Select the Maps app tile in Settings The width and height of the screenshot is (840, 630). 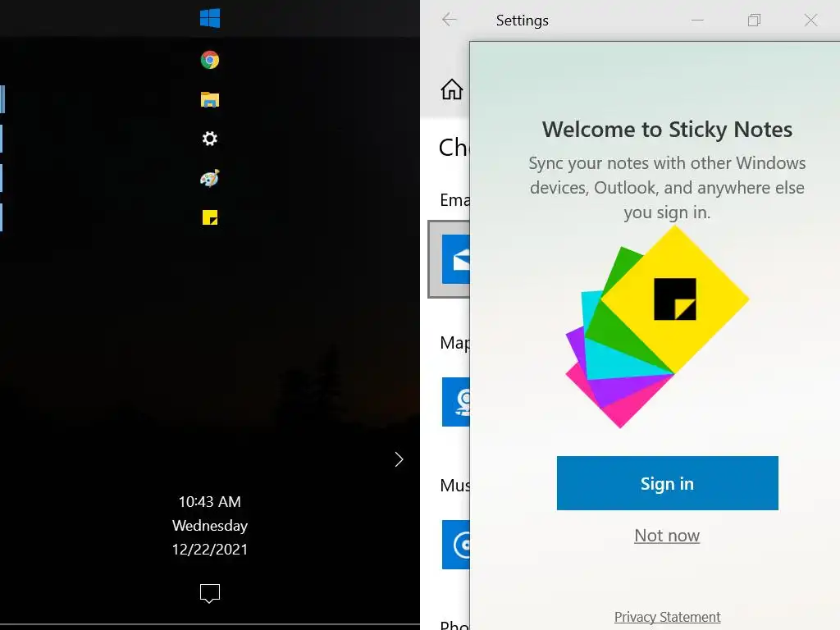[455, 402]
